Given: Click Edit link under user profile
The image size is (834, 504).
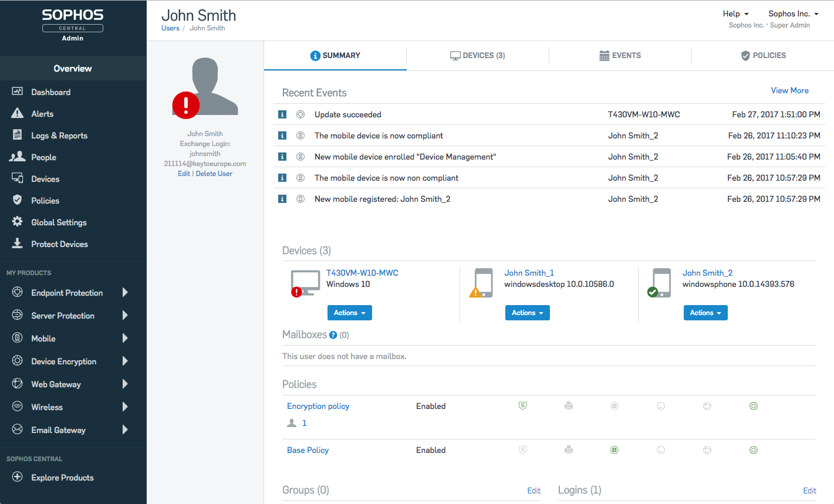Looking at the screenshot, I should [x=184, y=174].
